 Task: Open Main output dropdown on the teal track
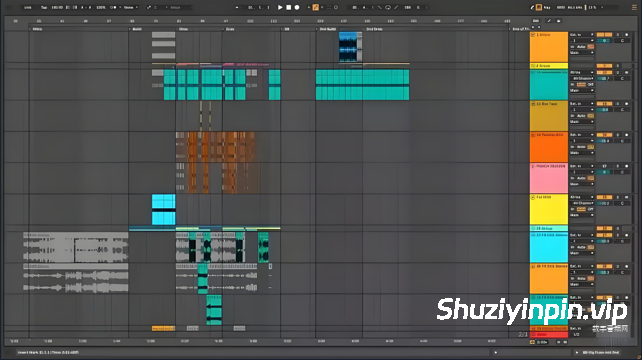(582, 91)
